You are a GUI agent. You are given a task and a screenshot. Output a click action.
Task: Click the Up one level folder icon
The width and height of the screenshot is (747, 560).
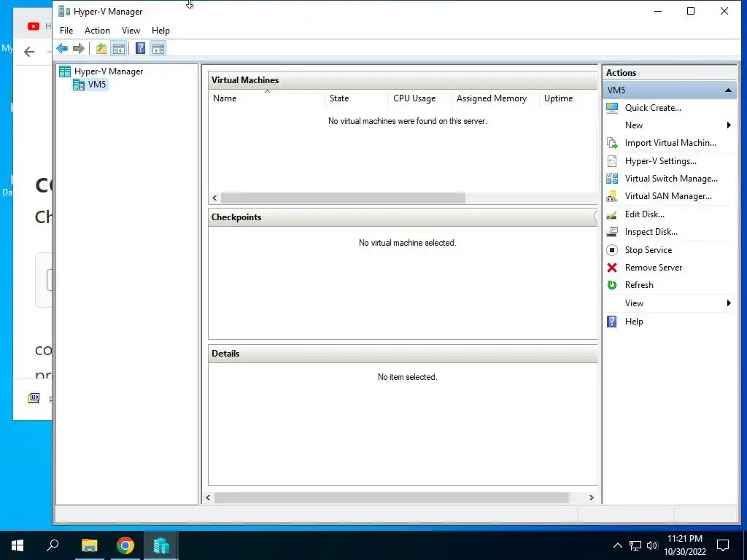click(101, 48)
